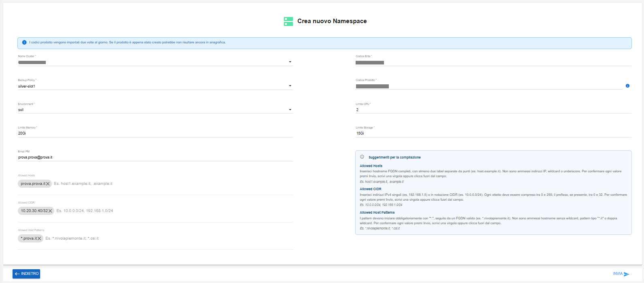Image resolution: width=644 pixels, height=283 pixels.
Task: Remove the prova.prova.it host chip
Action: coord(48,184)
